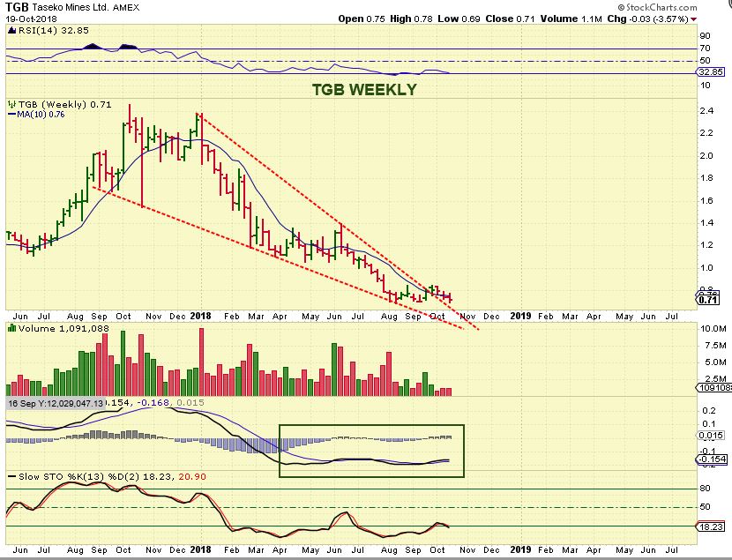Click the 0.015 value in MACD legend
The height and width of the screenshot is (560, 732).
point(190,402)
